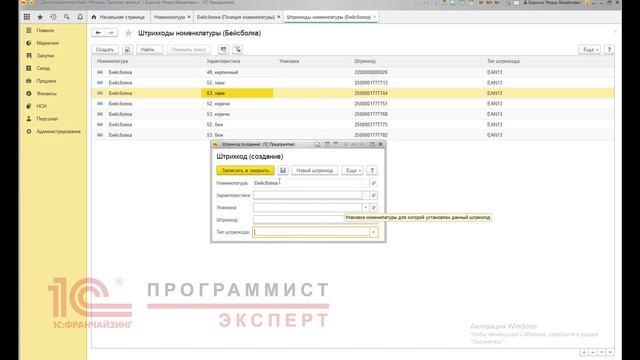Click into the Тип штрихкода input field
The height and width of the screenshot is (360, 640).
click(311, 232)
